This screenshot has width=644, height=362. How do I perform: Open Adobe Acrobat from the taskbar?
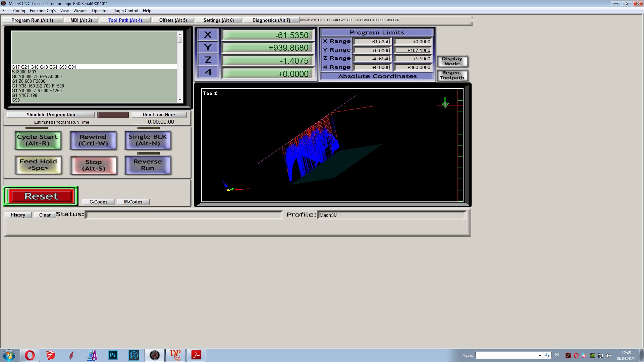(196, 355)
